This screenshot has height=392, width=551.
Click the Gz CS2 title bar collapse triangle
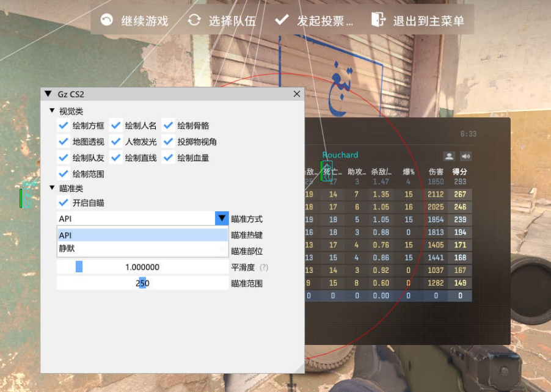[48, 94]
